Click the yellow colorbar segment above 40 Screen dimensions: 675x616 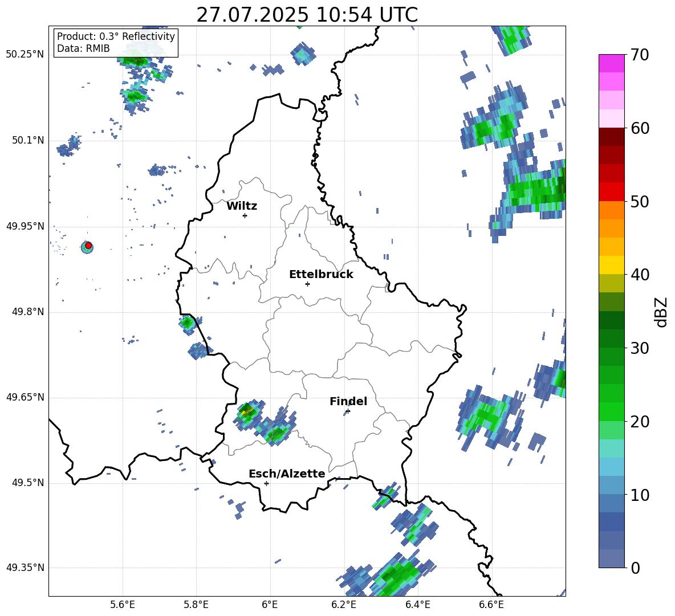click(x=611, y=265)
